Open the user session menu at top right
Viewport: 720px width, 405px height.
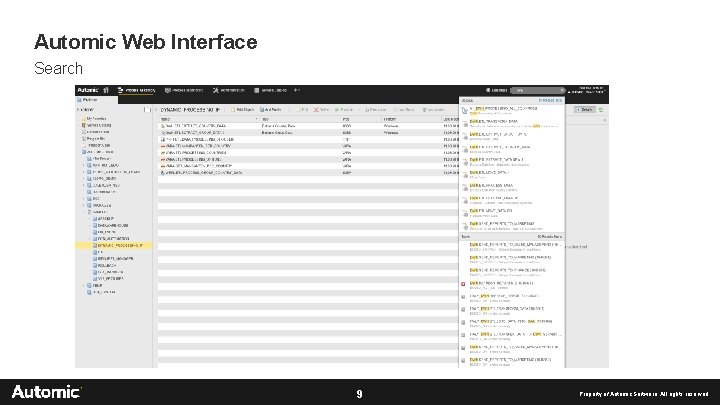pyautogui.click(x=587, y=90)
